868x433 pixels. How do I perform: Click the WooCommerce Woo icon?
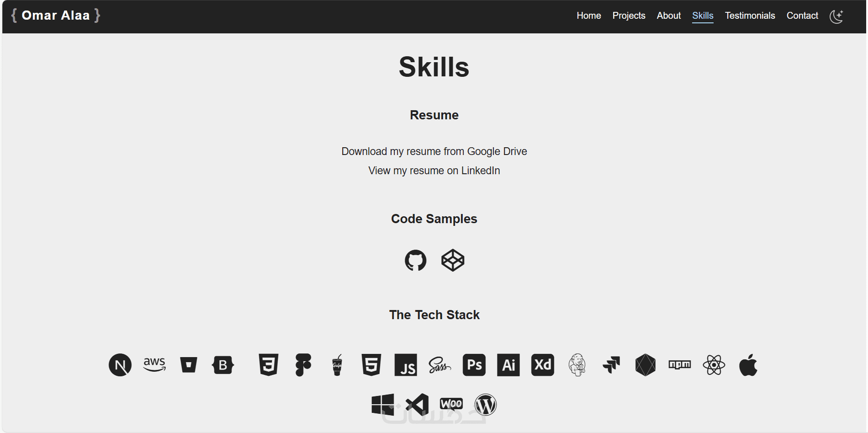point(451,404)
